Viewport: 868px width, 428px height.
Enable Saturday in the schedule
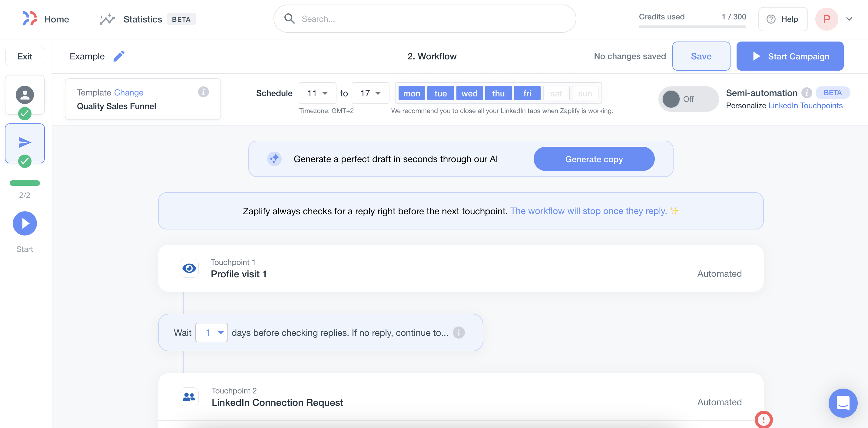coord(556,93)
